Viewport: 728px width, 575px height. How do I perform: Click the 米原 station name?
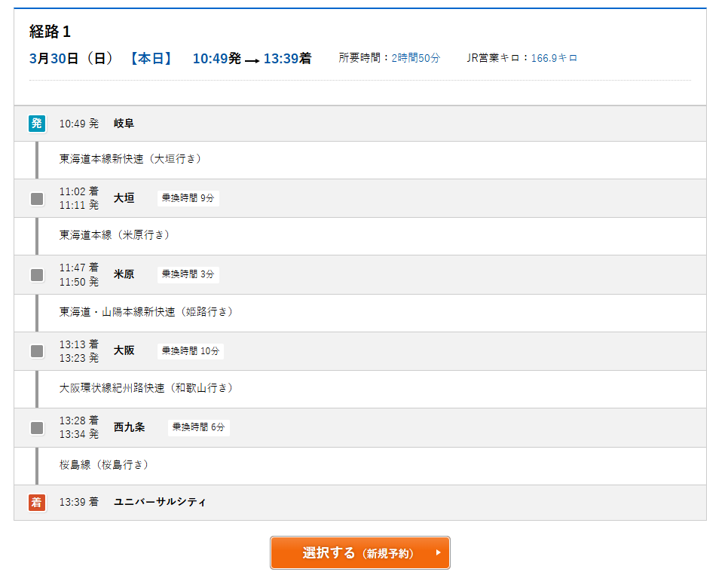[124, 274]
